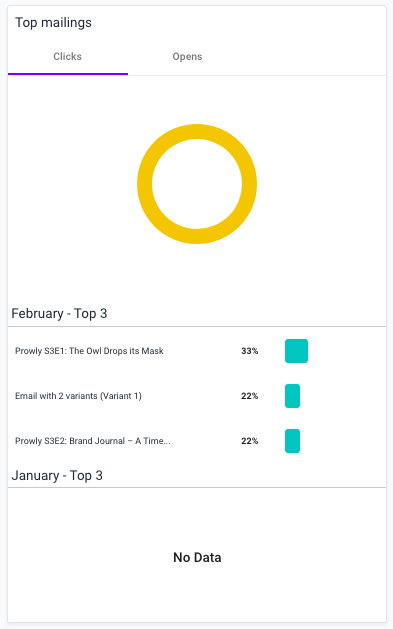Open Prowly S3E2 Brand Journal mailing
The height and width of the screenshot is (629, 393).
(93, 441)
